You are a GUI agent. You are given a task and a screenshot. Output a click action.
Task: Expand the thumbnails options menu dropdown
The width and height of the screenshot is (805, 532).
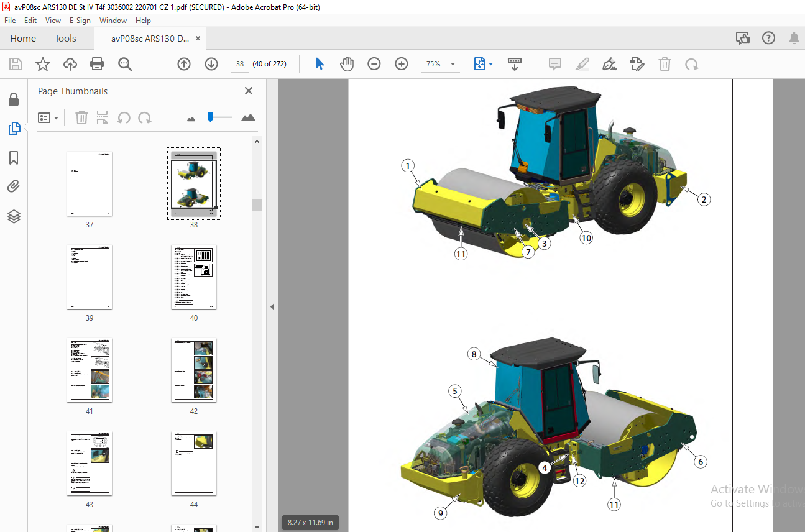pos(48,117)
